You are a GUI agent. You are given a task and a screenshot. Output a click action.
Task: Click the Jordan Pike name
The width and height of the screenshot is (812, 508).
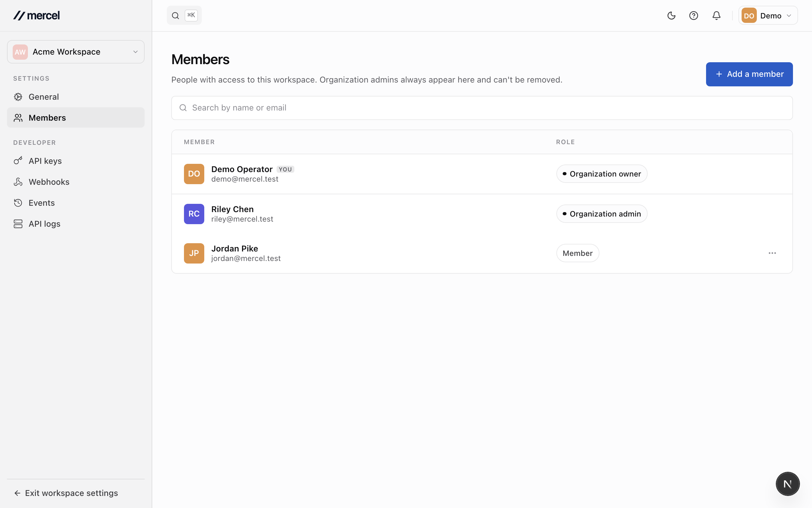click(x=234, y=248)
